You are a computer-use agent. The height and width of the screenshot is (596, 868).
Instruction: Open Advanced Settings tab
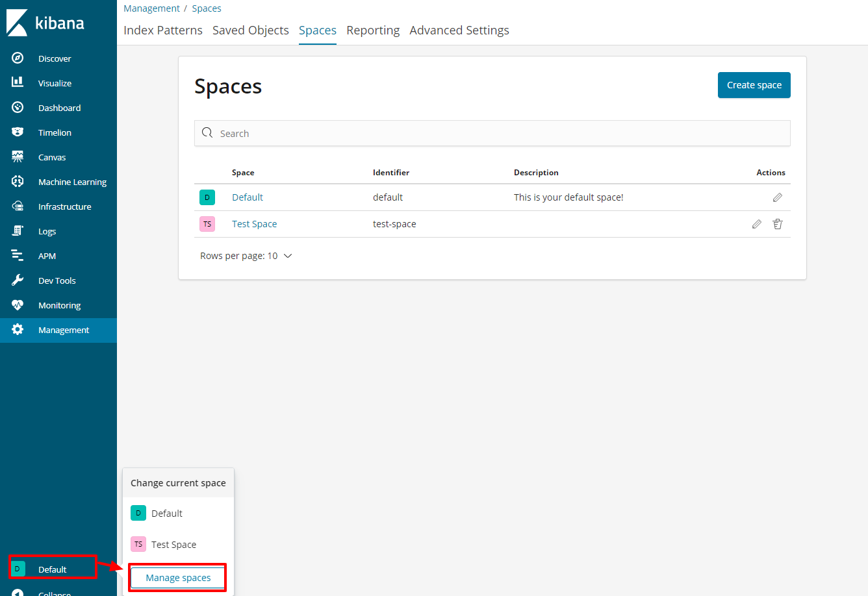(459, 30)
